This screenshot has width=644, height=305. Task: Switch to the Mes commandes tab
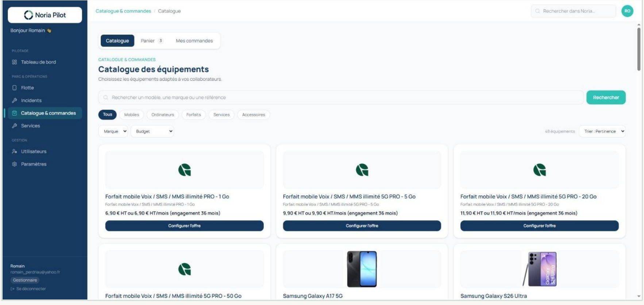194,41
